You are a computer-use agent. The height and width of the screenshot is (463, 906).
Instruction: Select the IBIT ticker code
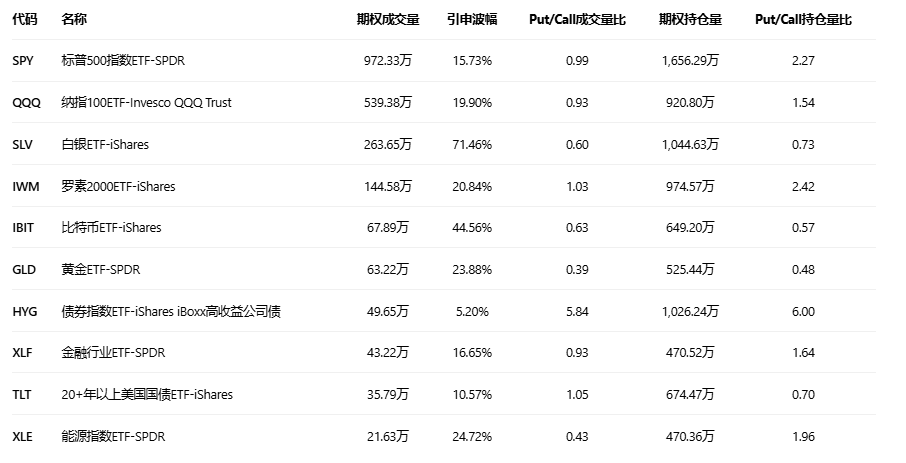coord(23,228)
